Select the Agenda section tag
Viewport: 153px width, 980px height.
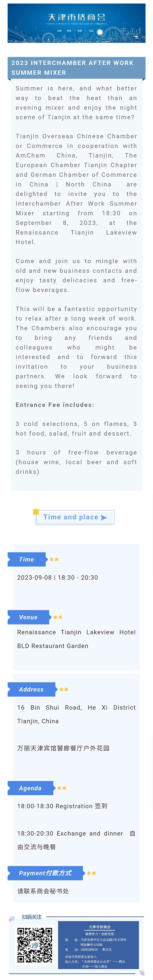coord(31,788)
